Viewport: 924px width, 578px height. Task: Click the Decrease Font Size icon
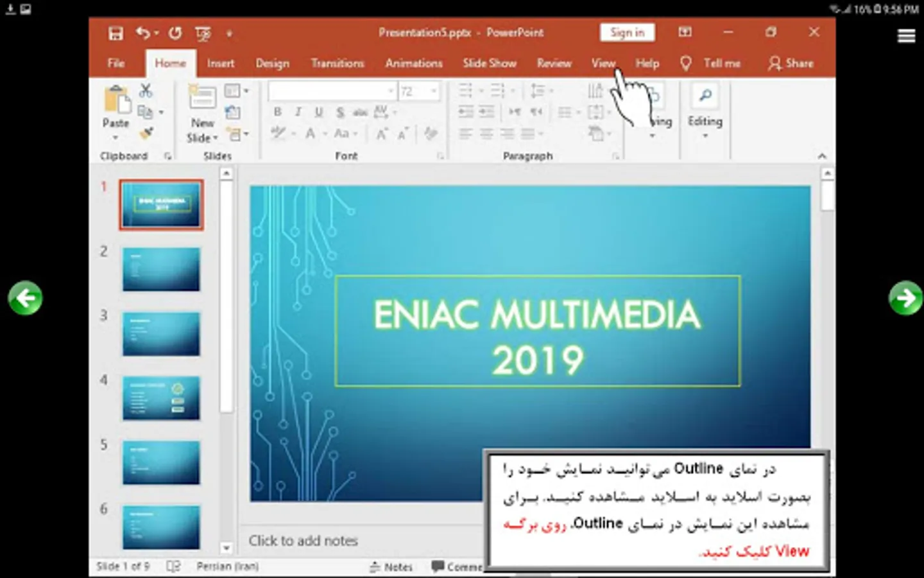coord(403,134)
